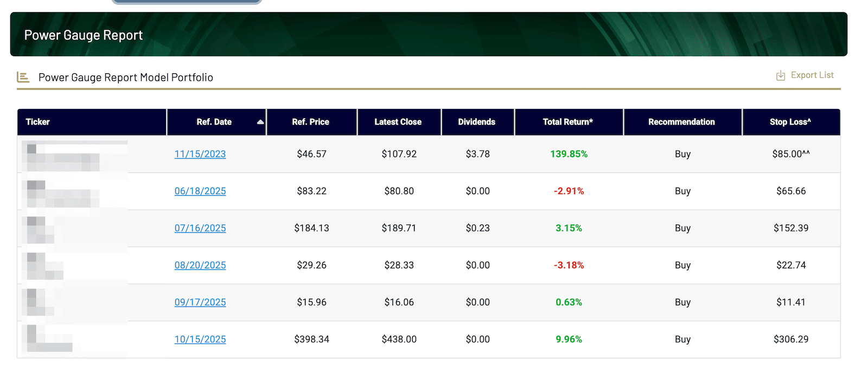Sort by the Ticker column header
Image resolution: width=868 pixels, height=379 pixels.
pyautogui.click(x=38, y=122)
